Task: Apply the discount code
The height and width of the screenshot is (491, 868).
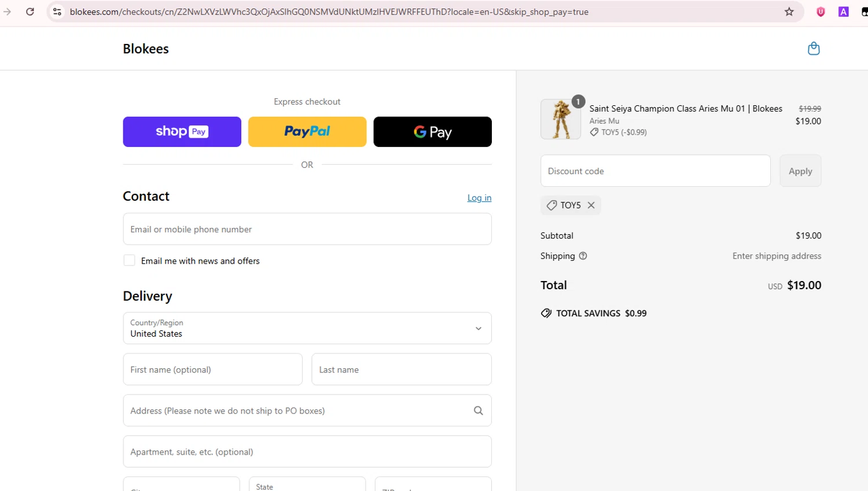Action: [x=800, y=171]
